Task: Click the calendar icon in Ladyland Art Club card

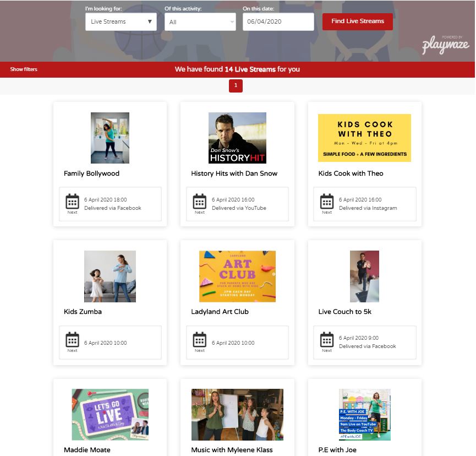Action: click(x=199, y=339)
